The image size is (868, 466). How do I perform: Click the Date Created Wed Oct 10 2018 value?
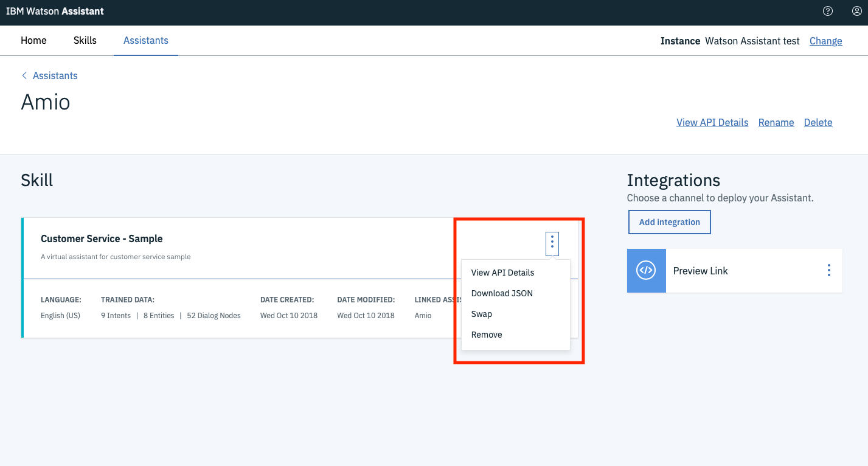point(289,316)
